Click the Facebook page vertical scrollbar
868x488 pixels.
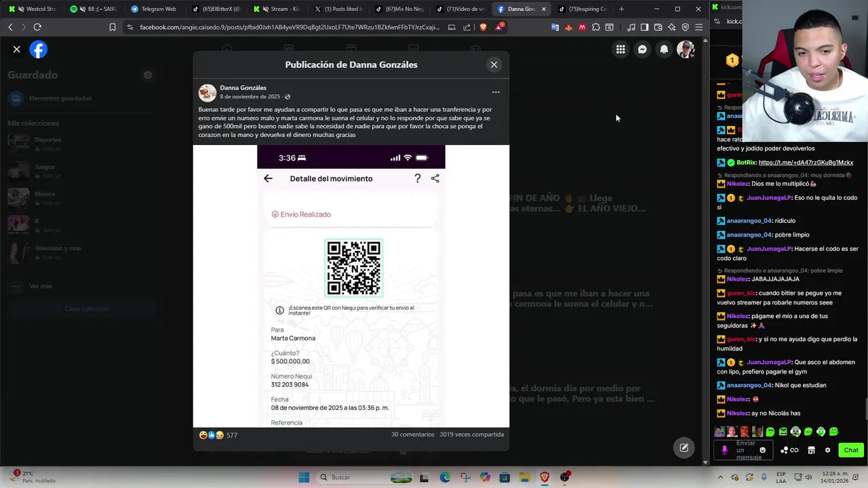tap(705, 251)
